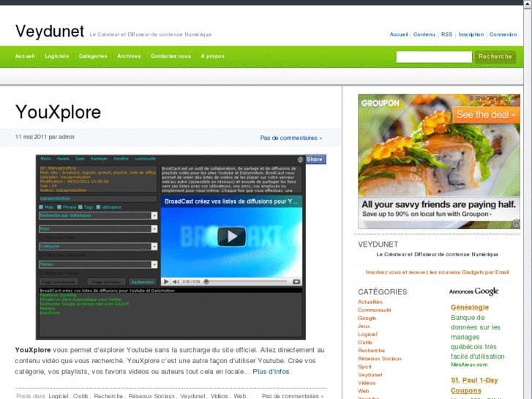
Task: Toggle the Phrase checkbox
Action: click(x=59, y=206)
